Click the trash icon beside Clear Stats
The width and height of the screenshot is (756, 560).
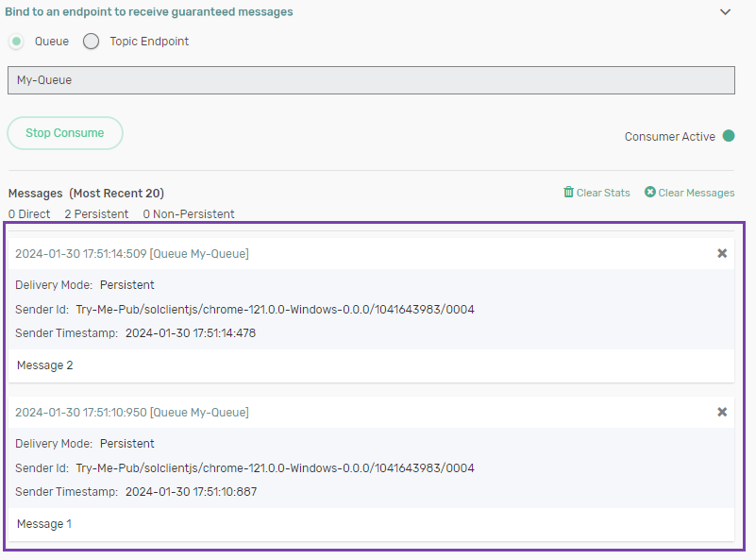point(568,193)
